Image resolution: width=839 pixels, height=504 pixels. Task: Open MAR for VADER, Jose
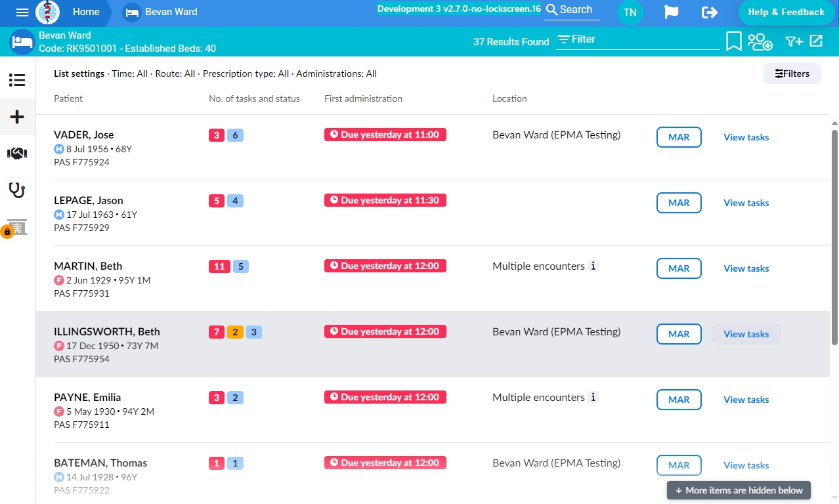pyautogui.click(x=679, y=137)
